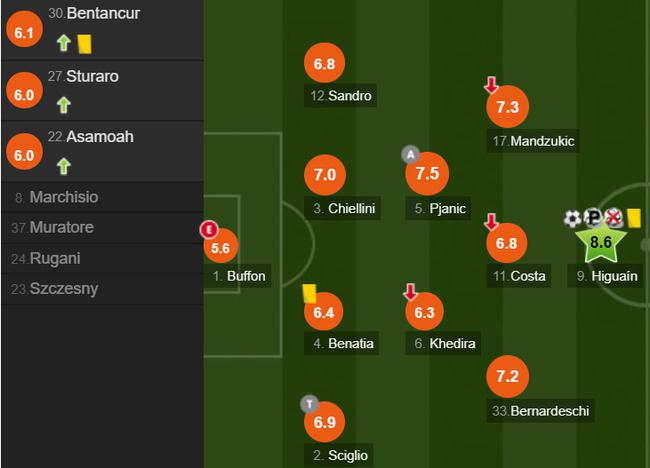Click Bentancur's yellow card in substitutes list
Viewport: 650px width, 468px height.
pos(84,43)
